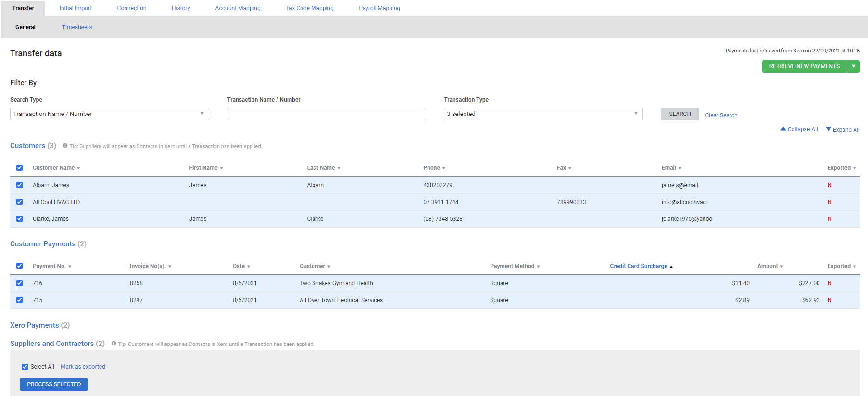Click the Transaction Name / Number text field
The height and width of the screenshot is (396, 868).
click(x=326, y=114)
